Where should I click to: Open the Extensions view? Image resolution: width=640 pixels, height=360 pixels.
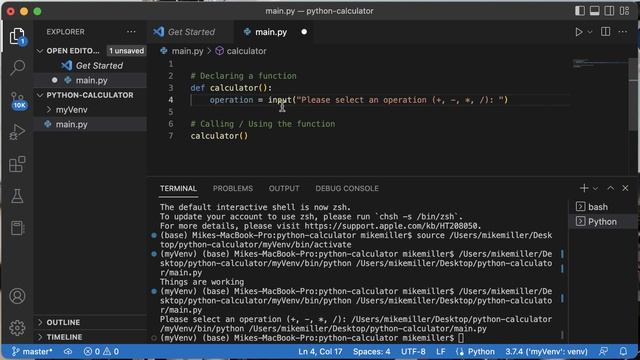click(17, 164)
